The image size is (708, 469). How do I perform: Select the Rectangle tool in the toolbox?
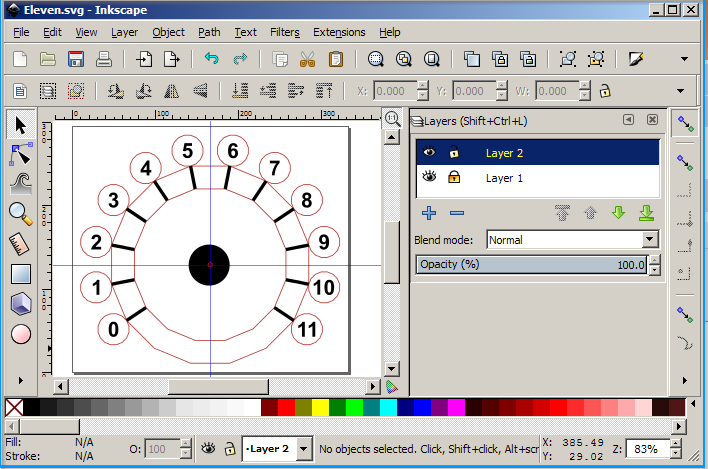tap(21, 273)
